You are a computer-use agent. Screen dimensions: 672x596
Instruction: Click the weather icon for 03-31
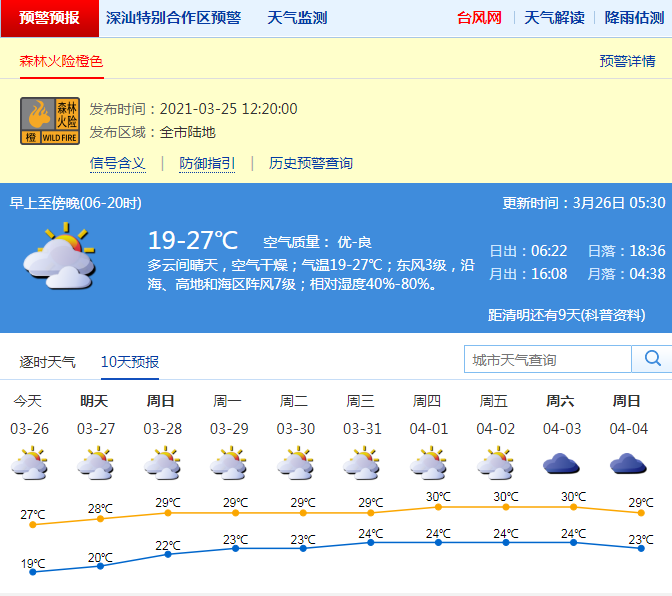[361, 465]
